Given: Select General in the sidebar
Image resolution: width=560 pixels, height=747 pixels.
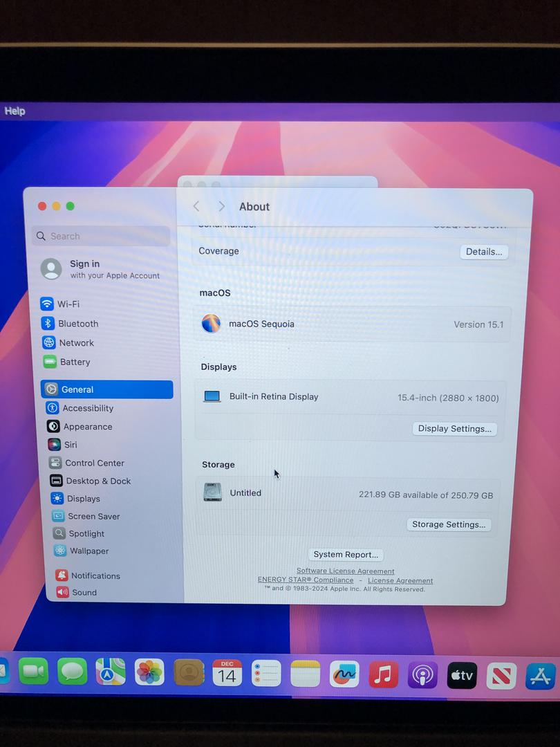Looking at the screenshot, I should [x=106, y=389].
